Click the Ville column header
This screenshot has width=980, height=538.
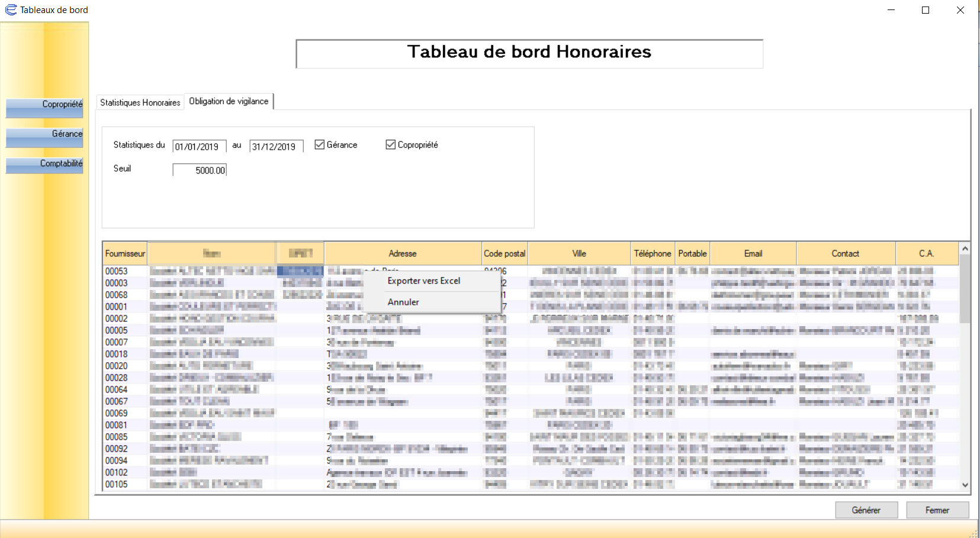(x=579, y=253)
